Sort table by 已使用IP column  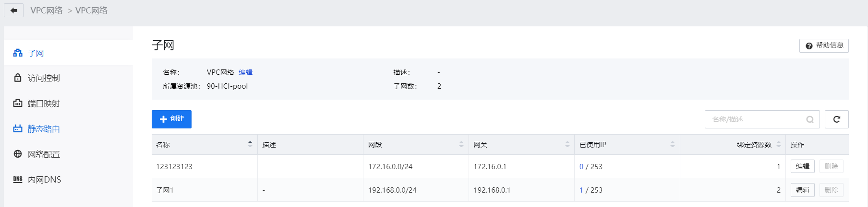pos(673,144)
